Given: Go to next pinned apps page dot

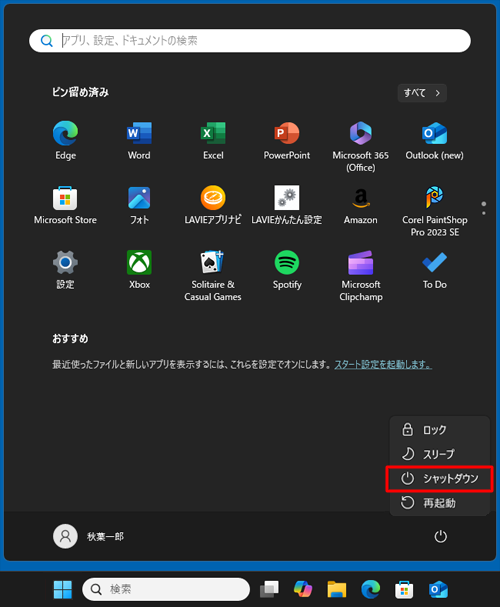Looking at the screenshot, I should pyautogui.click(x=484, y=213).
